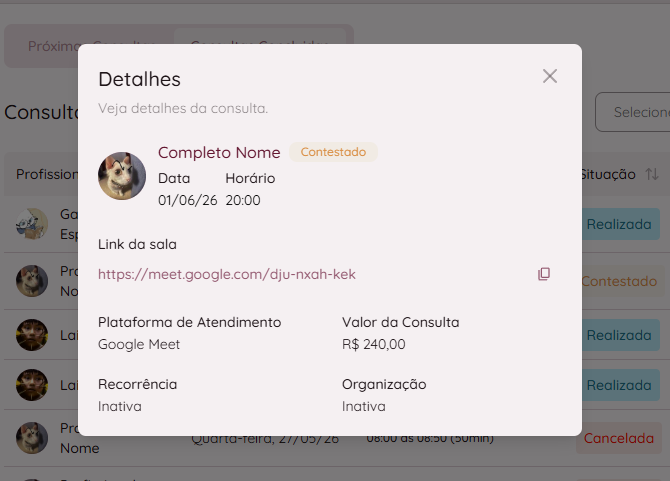The height and width of the screenshot is (481, 670).
Task: Click the Completo Nome professional name
Action: click(x=219, y=153)
